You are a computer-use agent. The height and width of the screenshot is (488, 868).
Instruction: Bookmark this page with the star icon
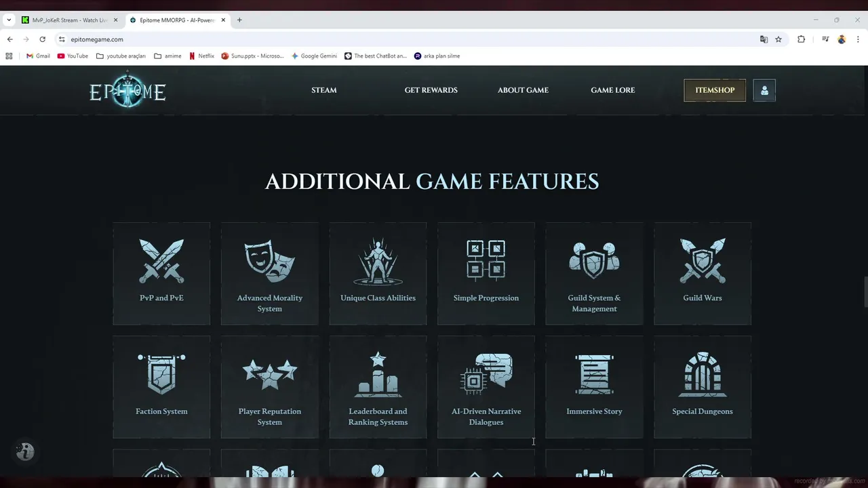[778, 39]
